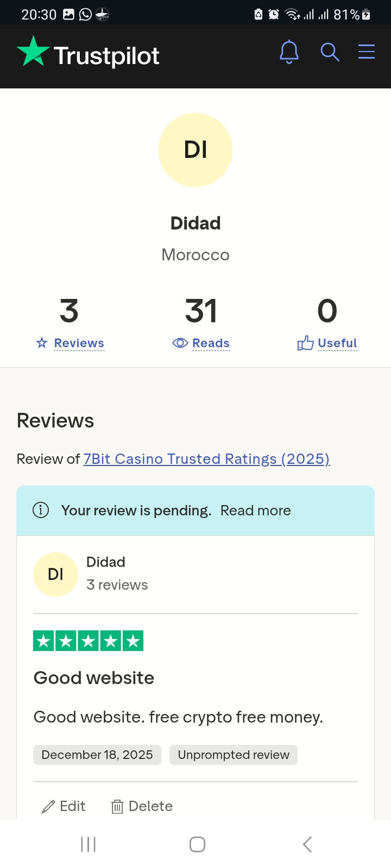Expand Read more about pending review
This screenshot has height=868, width=391.
(x=256, y=510)
